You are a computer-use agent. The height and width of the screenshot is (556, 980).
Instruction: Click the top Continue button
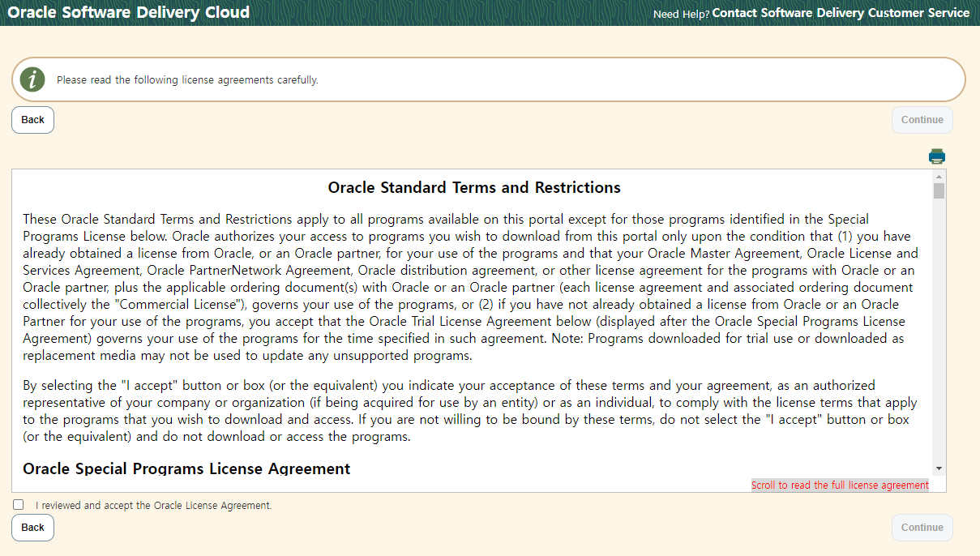pyautogui.click(x=922, y=120)
